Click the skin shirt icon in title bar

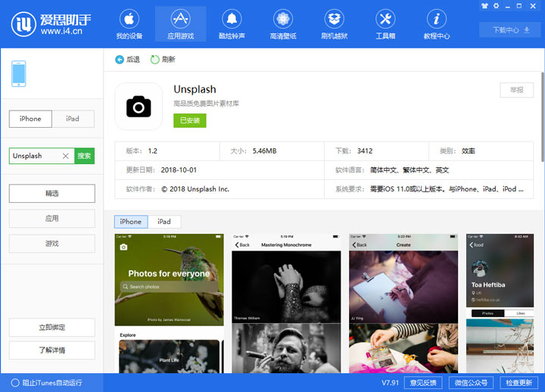point(484,6)
